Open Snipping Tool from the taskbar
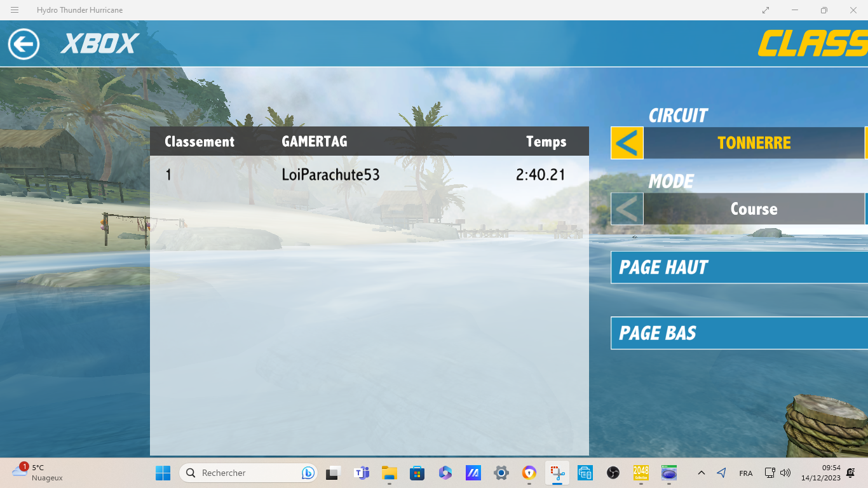Image resolution: width=868 pixels, height=488 pixels. [x=557, y=473]
